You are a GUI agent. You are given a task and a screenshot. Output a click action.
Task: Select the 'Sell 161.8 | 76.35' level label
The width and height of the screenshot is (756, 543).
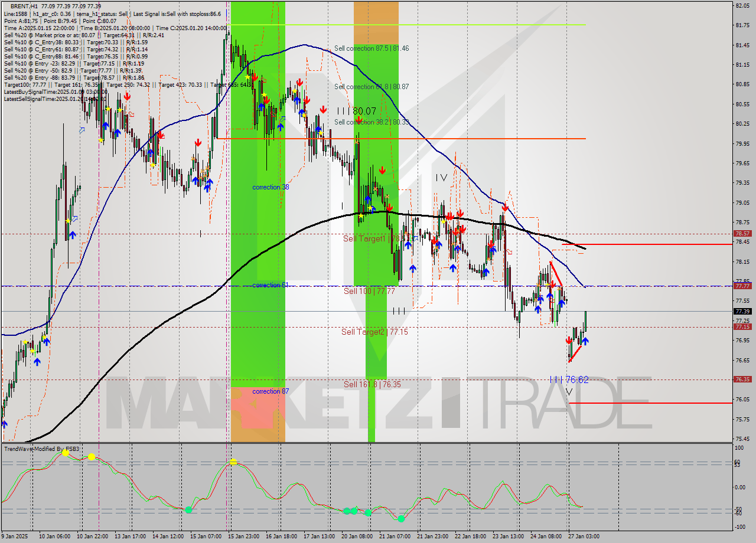372,384
